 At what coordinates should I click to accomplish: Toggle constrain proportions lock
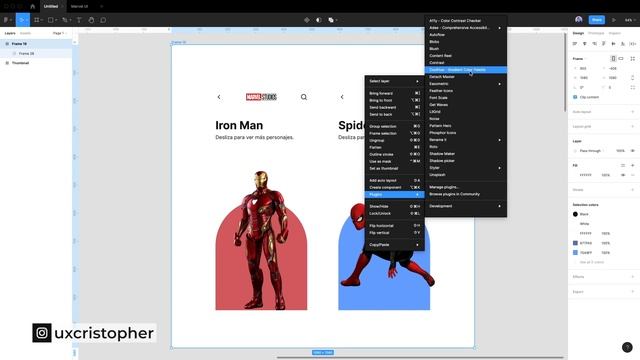coord(633,78)
